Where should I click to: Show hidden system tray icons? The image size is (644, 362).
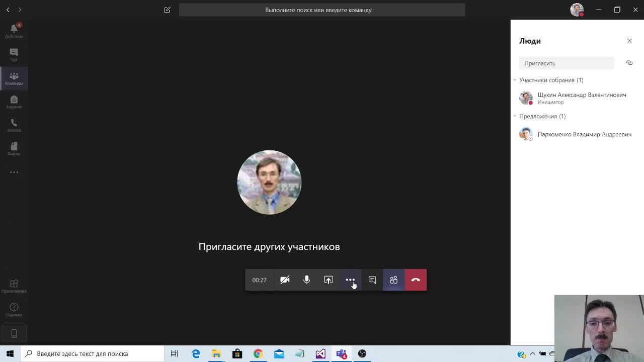tap(533, 353)
